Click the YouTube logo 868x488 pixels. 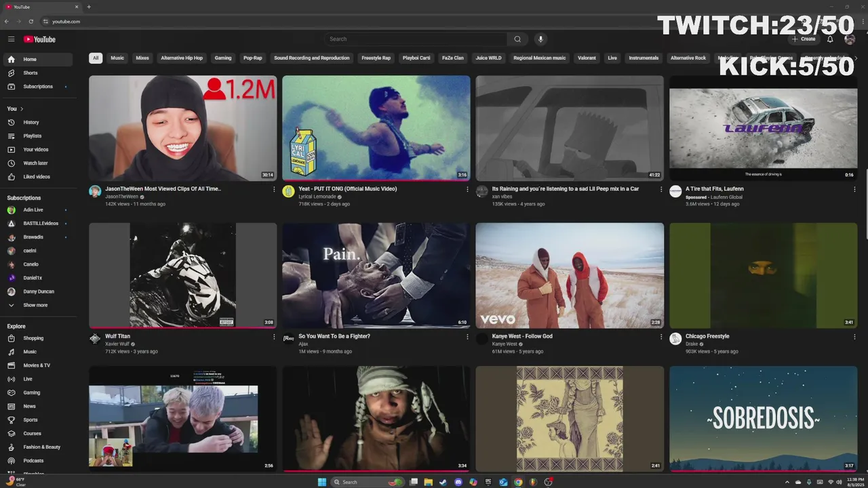[x=39, y=39]
